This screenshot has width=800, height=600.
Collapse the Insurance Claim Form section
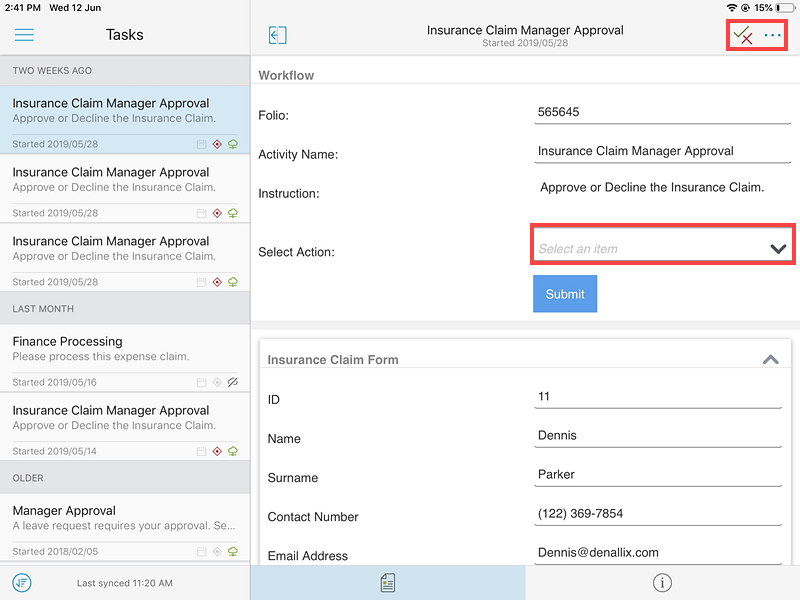[770, 360]
